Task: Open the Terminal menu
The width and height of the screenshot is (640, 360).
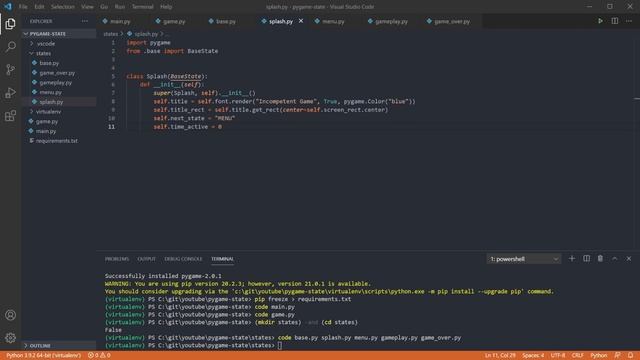Action: pyautogui.click(x=142, y=7)
